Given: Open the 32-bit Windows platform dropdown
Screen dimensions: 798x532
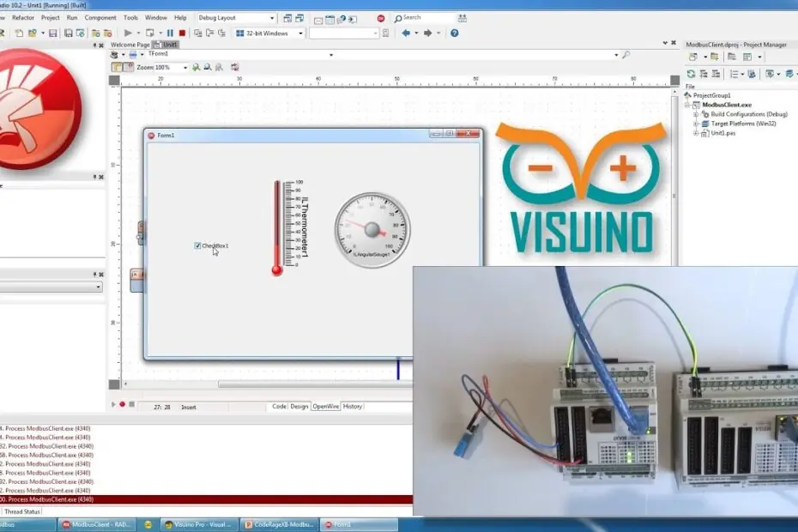Looking at the screenshot, I should coord(300,33).
